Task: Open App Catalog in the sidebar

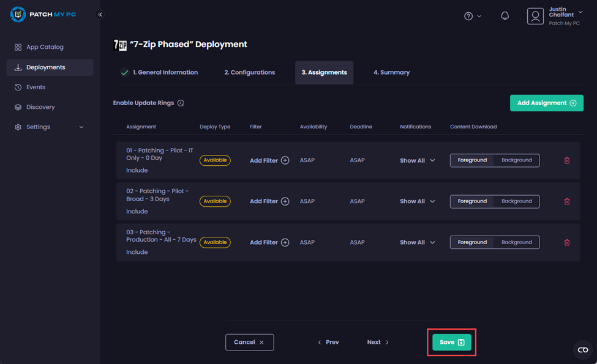Action: pos(45,47)
